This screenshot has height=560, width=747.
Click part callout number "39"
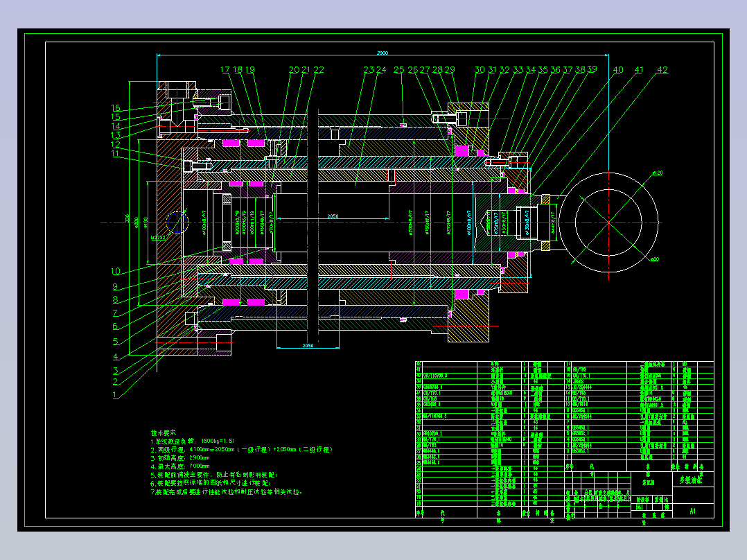592,69
